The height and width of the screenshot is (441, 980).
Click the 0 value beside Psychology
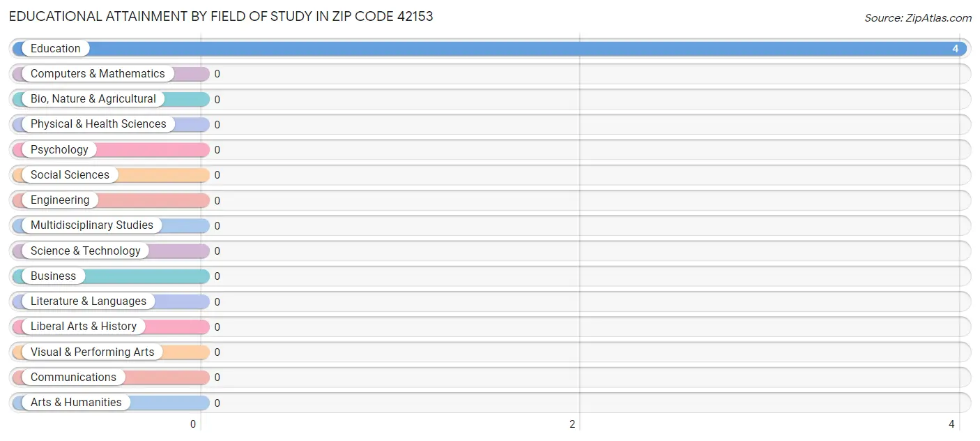click(x=217, y=150)
